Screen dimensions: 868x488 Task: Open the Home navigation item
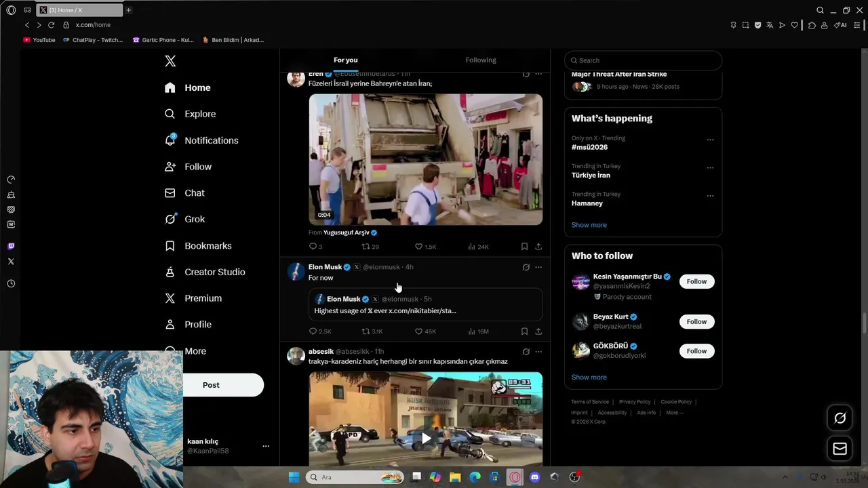(x=188, y=87)
